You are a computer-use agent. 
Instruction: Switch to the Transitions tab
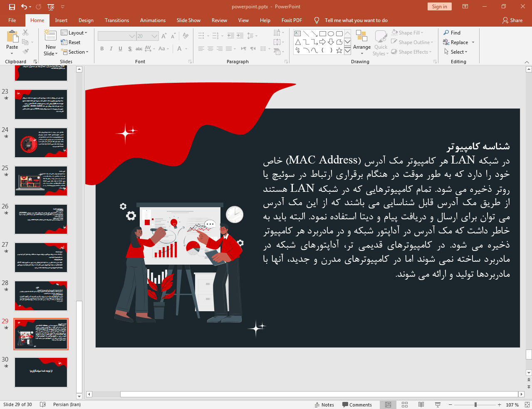pos(117,20)
